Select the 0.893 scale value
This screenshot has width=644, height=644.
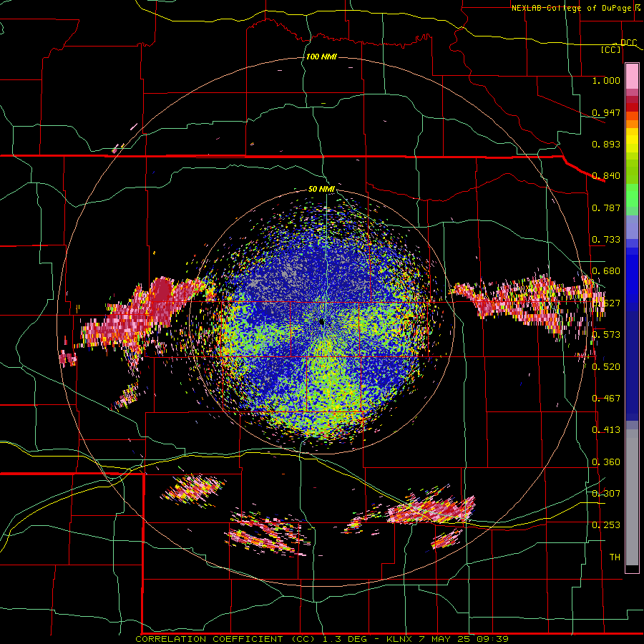606,144
